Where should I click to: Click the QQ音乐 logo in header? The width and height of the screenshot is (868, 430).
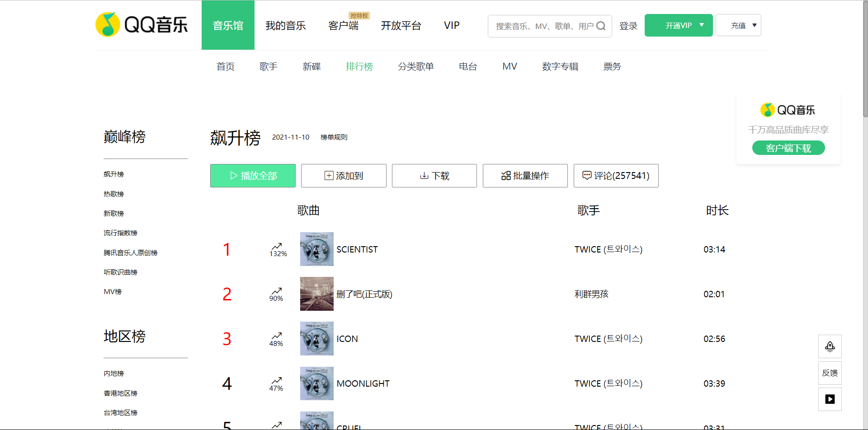142,24
